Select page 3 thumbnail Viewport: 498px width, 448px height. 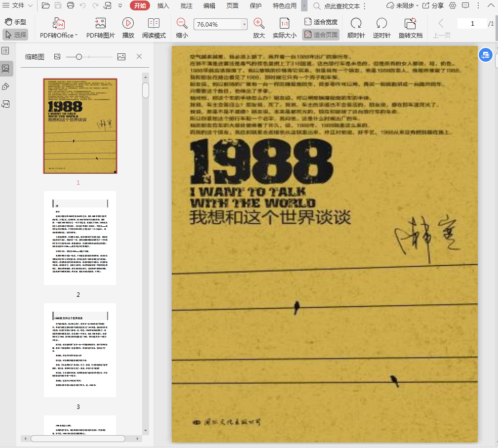pyautogui.click(x=80, y=350)
